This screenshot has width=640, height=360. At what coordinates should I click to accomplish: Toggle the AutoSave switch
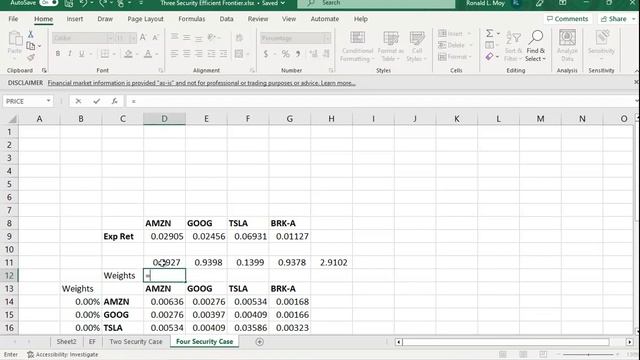[x=49, y=3]
